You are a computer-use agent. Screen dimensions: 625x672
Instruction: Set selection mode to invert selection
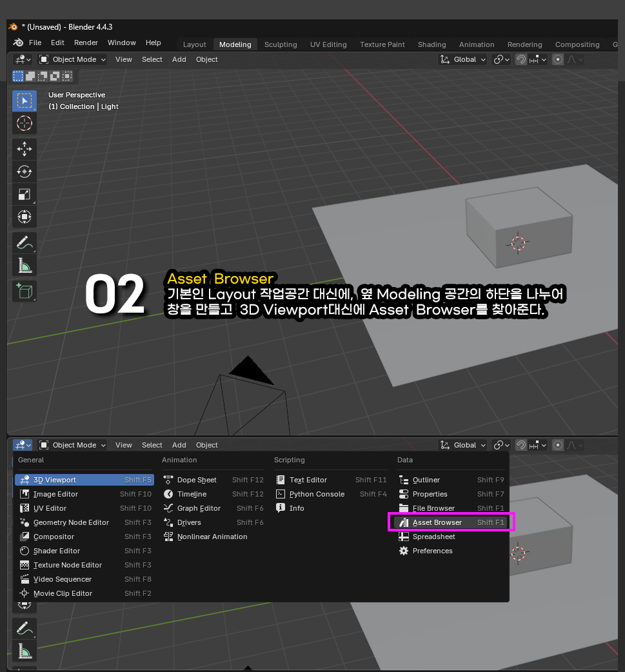pyautogui.click(x=55, y=76)
